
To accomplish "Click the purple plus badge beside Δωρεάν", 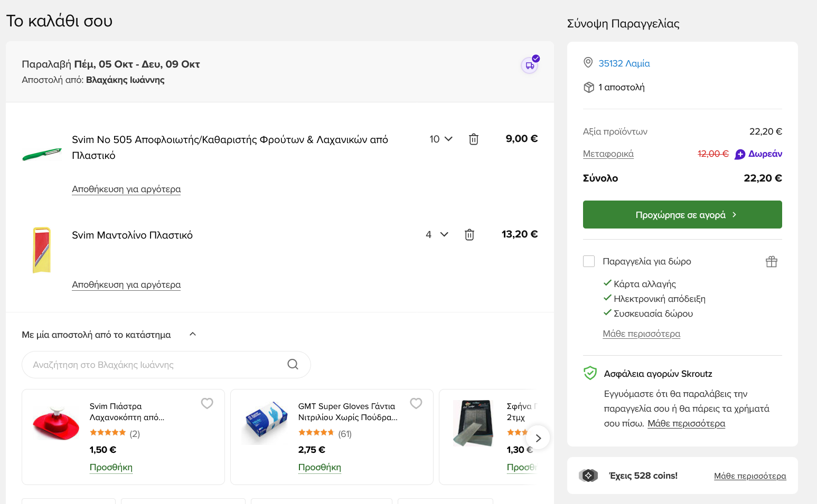I will point(740,154).
